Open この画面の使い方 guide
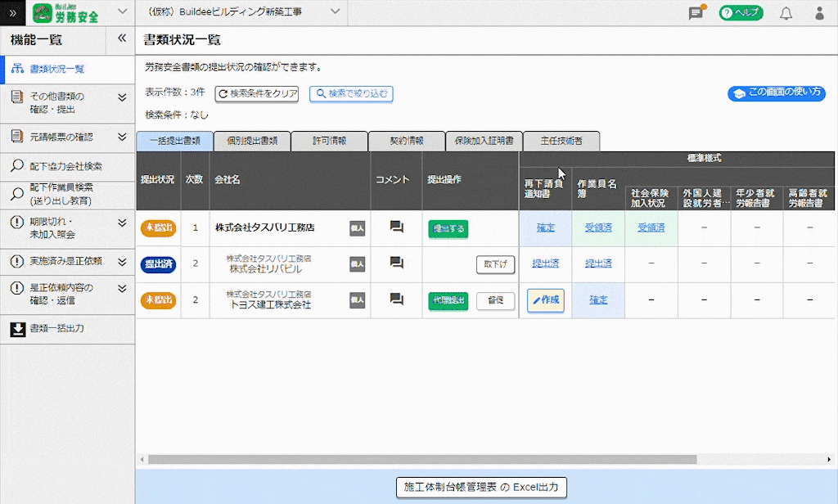838x504 pixels. coord(777,93)
